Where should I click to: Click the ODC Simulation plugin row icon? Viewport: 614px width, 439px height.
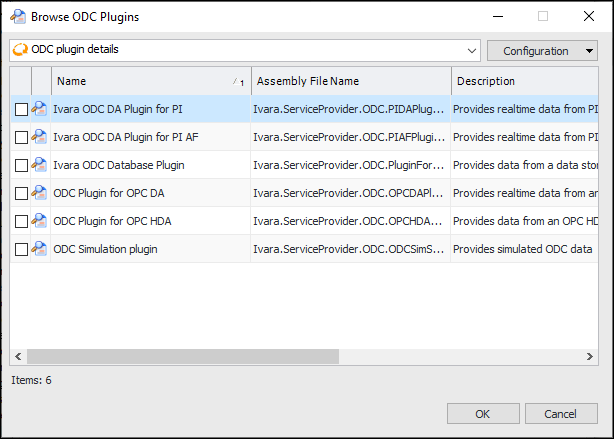(x=40, y=249)
